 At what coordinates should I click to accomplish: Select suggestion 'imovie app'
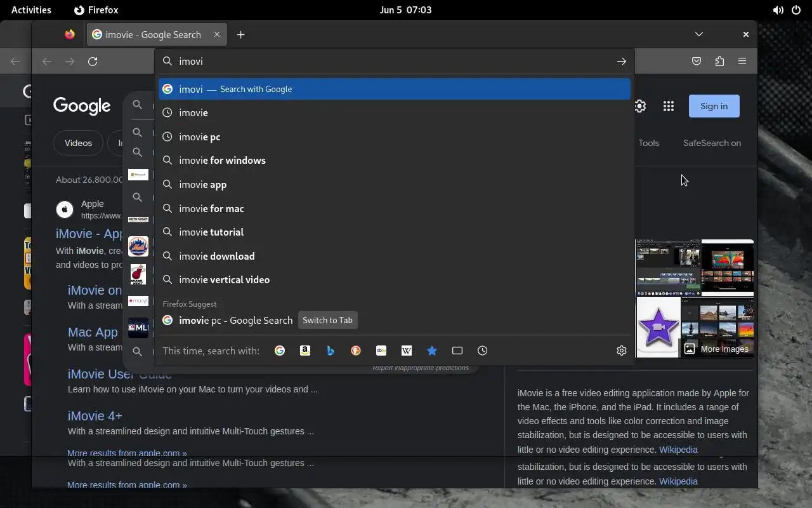pos(395,184)
